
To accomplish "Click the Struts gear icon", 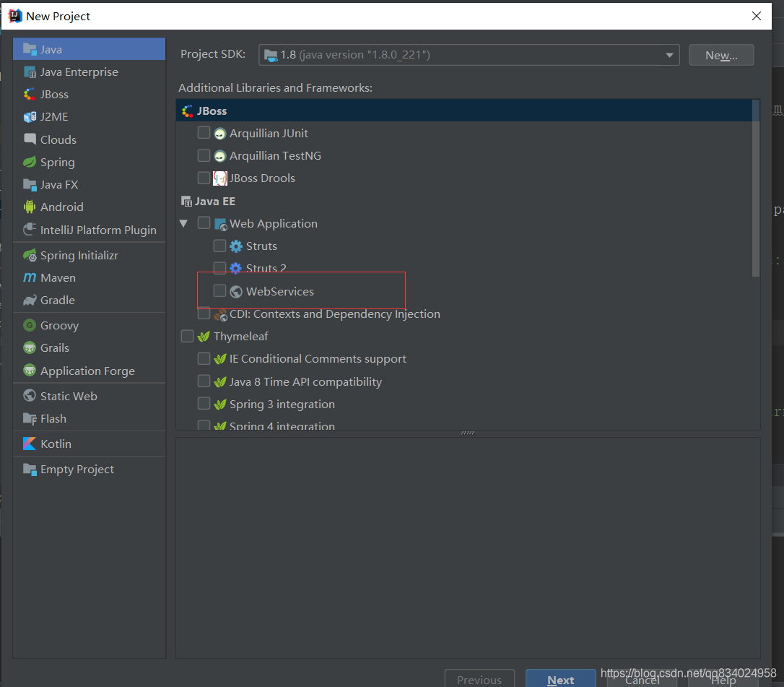I will (x=236, y=246).
